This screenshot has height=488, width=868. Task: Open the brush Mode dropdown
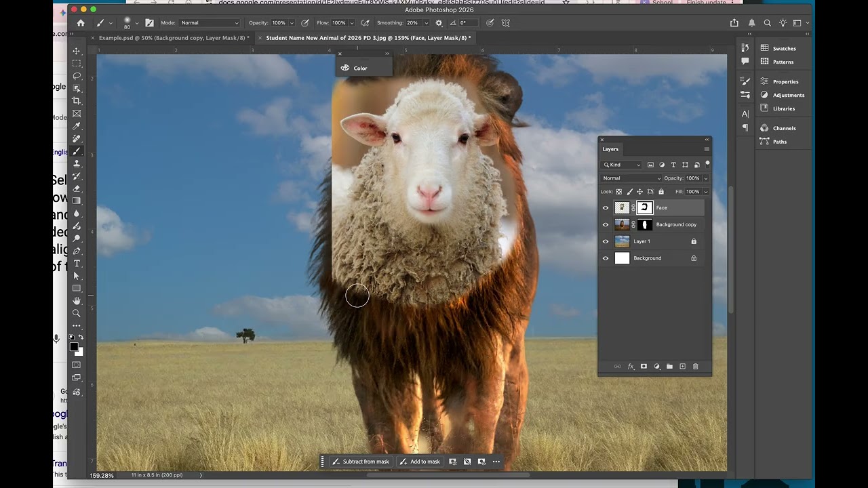click(x=210, y=23)
